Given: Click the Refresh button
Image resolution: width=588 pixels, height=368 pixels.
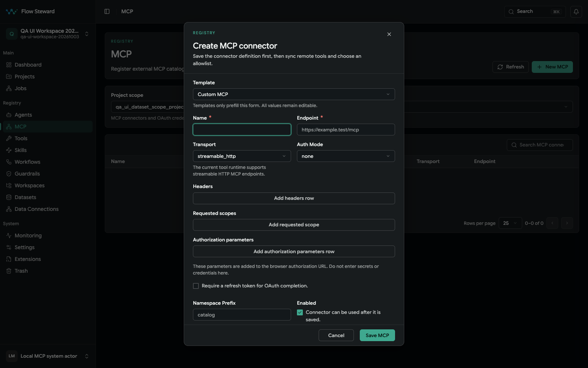Looking at the screenshot, I should click(510, 67).
